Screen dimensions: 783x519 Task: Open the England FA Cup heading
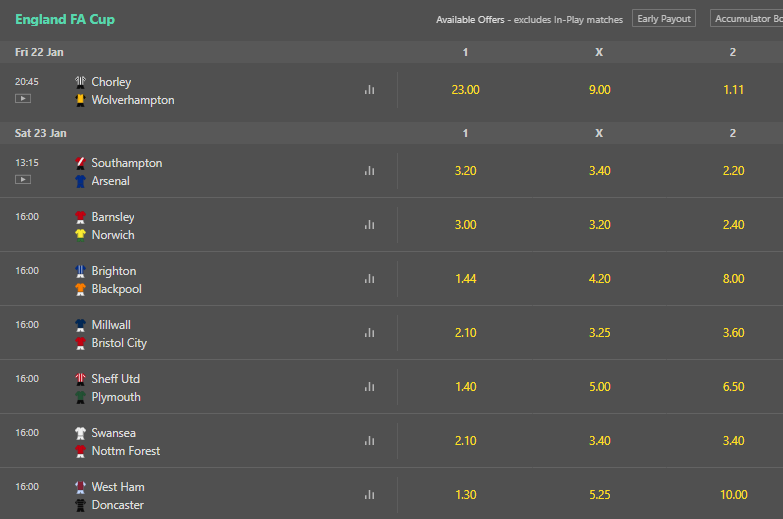(x=65, y=19)
